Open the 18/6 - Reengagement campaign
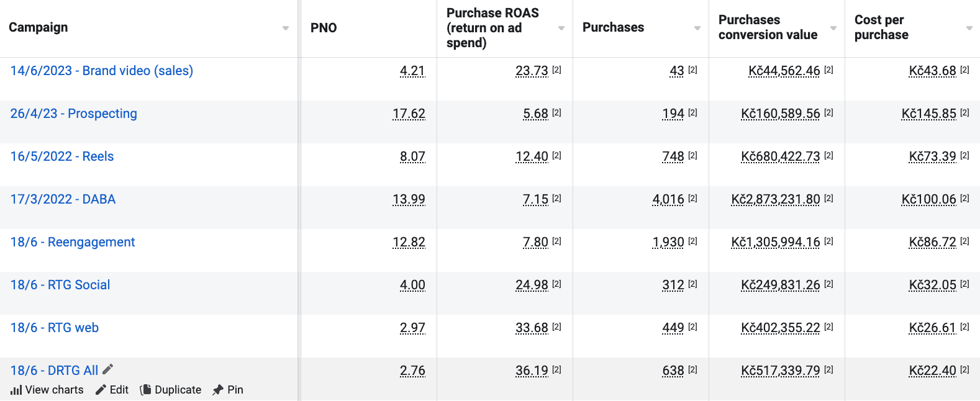 73,242
